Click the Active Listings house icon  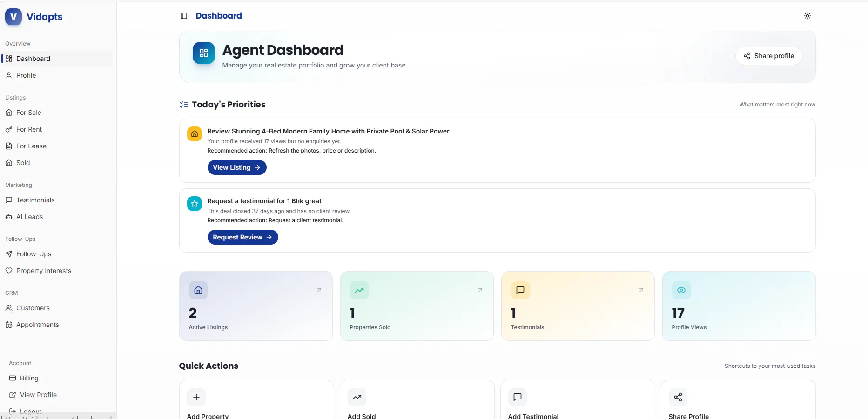tap(198, 290)
